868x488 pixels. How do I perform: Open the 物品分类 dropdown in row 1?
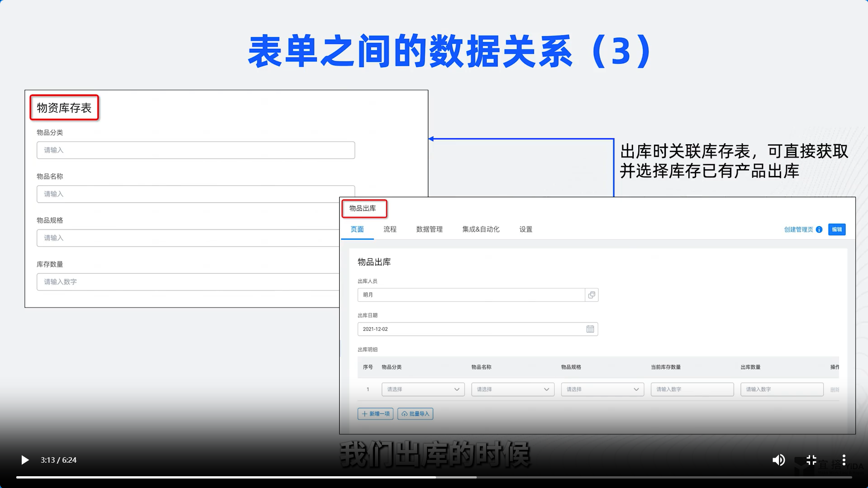pyautogui.click(x=423, y=389)
